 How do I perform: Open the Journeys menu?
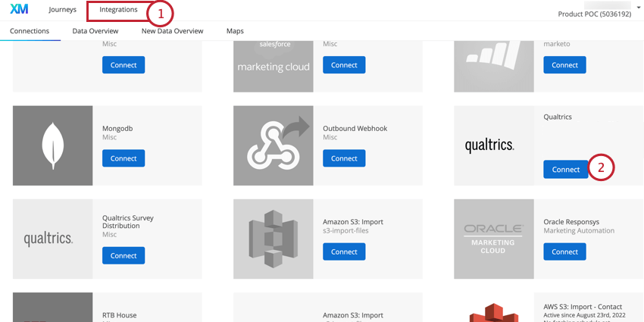pyautogui.click(x=62, y=10)
